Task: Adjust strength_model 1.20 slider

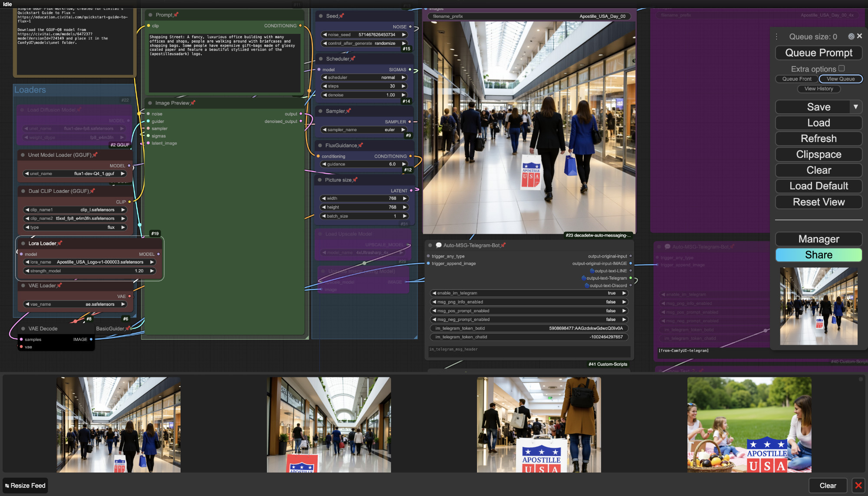Action: click(x=89, y=271)
